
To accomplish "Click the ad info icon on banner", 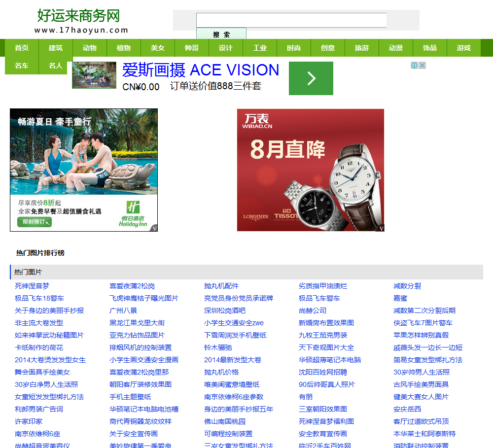I will coord(414,66).
